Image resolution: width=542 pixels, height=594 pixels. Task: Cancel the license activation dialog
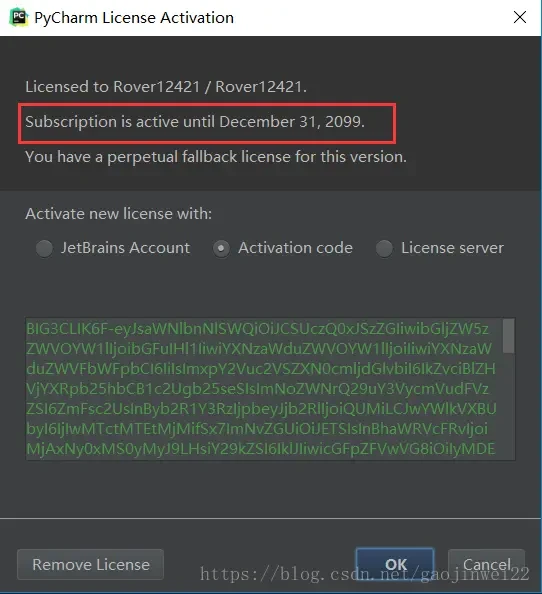tap(486, 564)
